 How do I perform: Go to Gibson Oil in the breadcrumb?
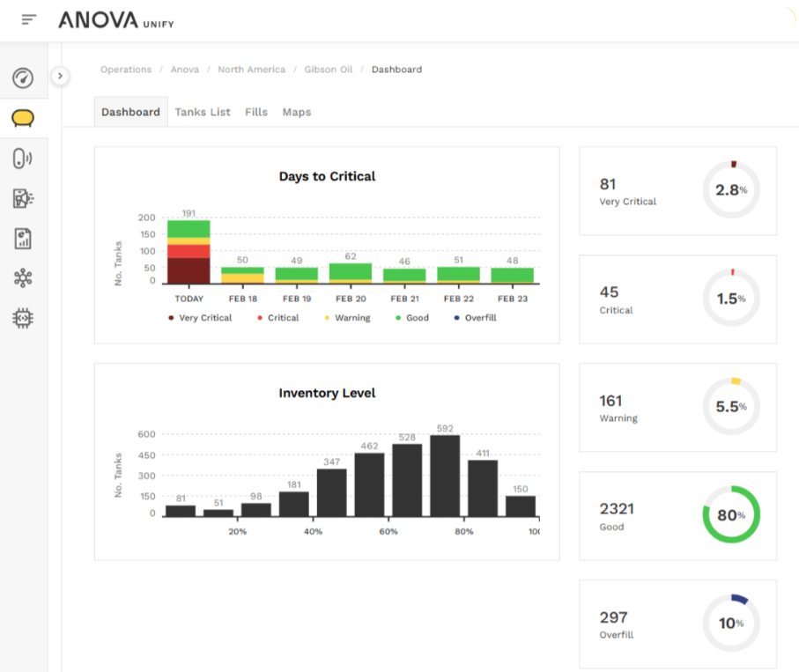point(329,70)
